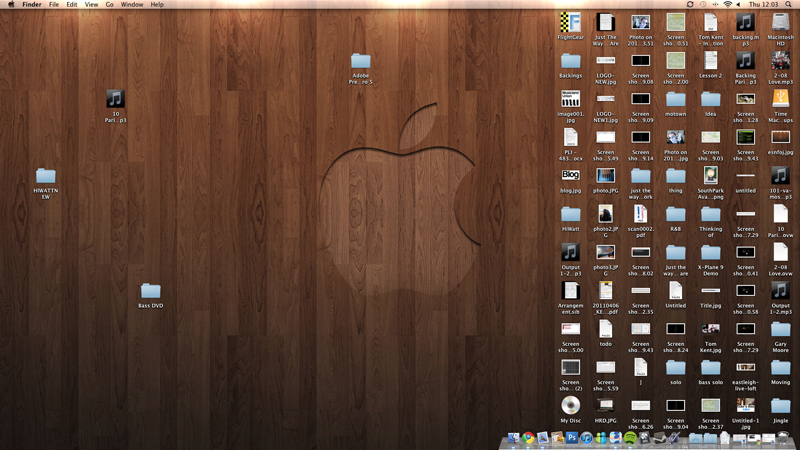This screenshot has height=450, width=800.
Task: Select the Tom Kent.jpg thumbnail
Action: (x=711, y=329)
